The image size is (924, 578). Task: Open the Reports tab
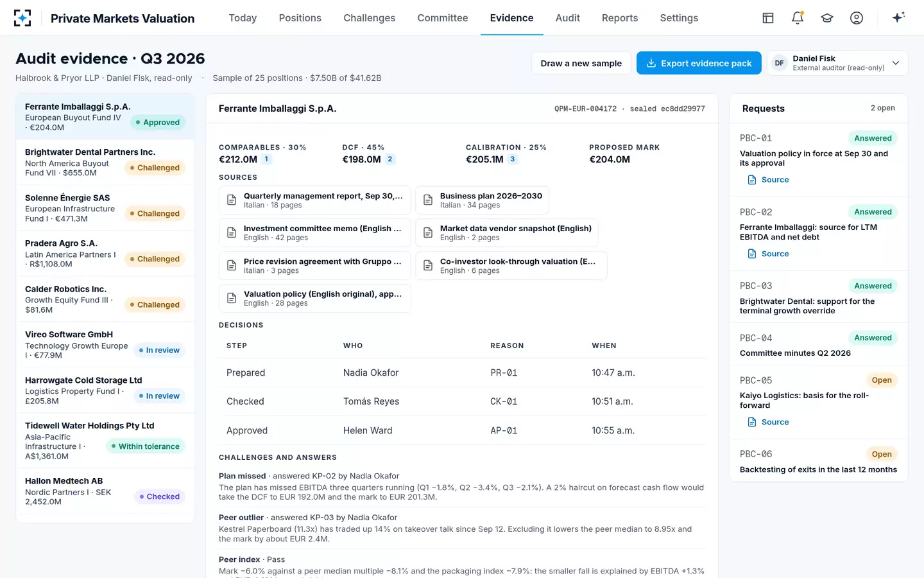[620, 18]
